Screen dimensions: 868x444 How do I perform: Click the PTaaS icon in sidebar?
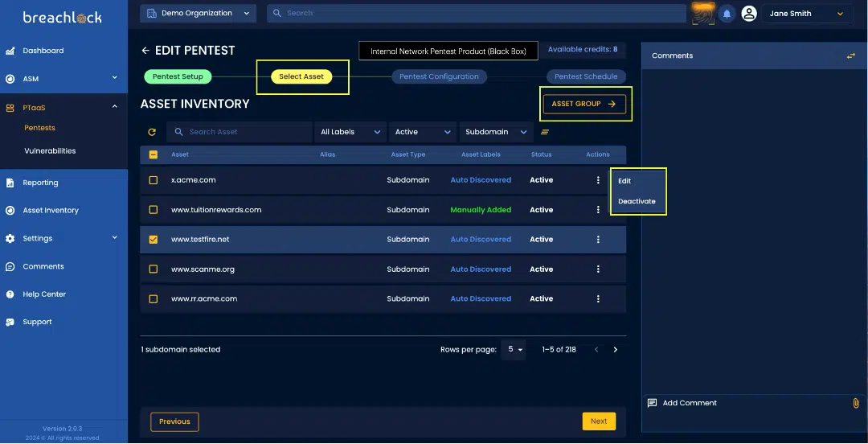10,108
